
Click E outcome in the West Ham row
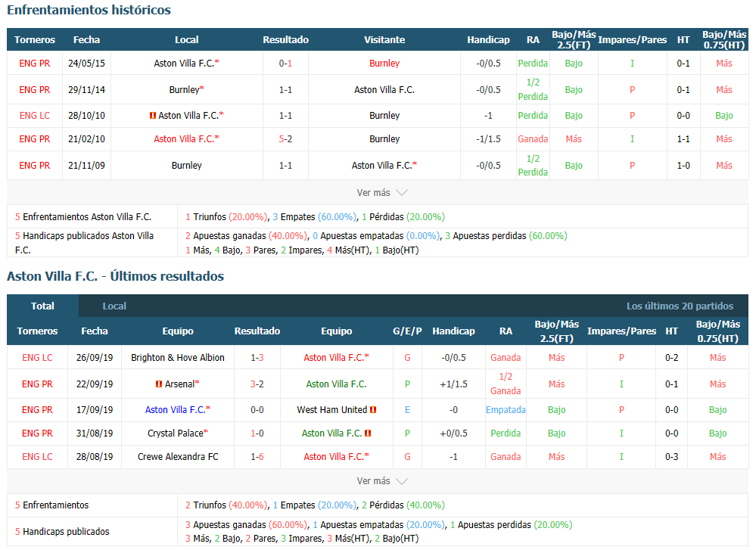[407, 410]
